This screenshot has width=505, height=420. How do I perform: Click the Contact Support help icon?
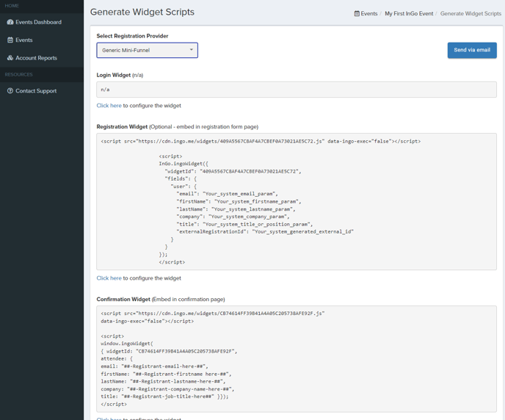pos(10,91)
